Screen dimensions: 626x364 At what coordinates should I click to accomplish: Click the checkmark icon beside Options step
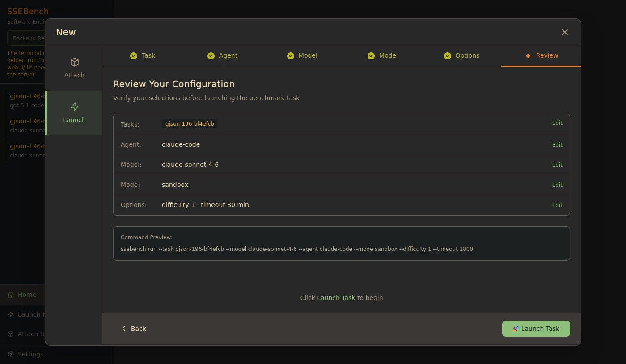click(448, 56)
